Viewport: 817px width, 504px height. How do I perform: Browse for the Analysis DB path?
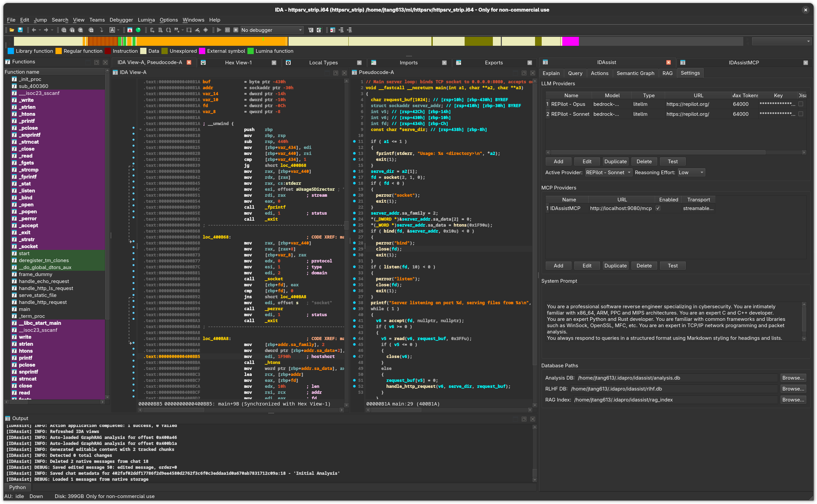[x=793, y=378]
